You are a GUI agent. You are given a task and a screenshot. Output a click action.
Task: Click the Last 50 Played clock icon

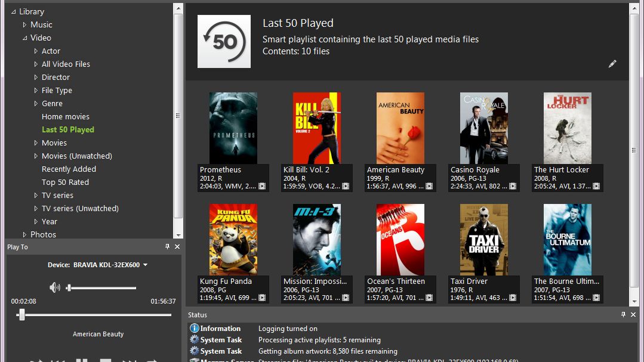(224, 41)
